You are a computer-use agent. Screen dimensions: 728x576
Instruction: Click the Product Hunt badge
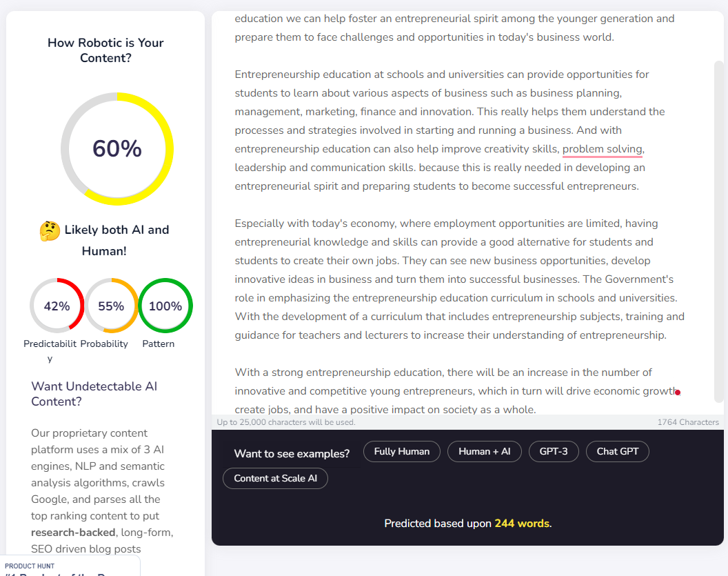[x=70, y=566]
